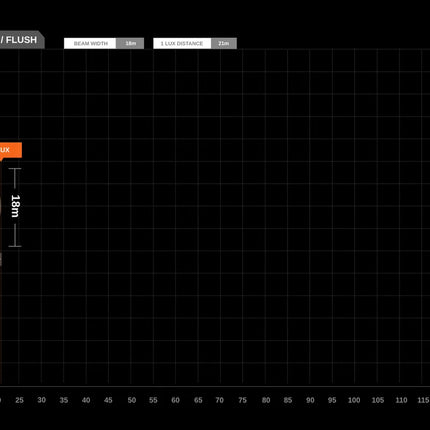Click the 105 axis label
Image resolution: width=430 pixels, height=430 pixels.
(x=378, y=400)
